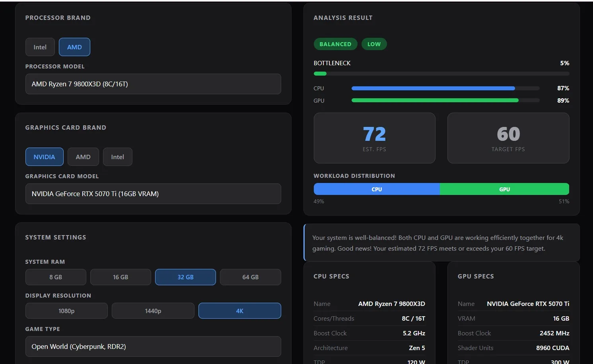Open the Processor Model dropdown
Image resolution: width=593 pixels, height=364 pixels.
153,84
